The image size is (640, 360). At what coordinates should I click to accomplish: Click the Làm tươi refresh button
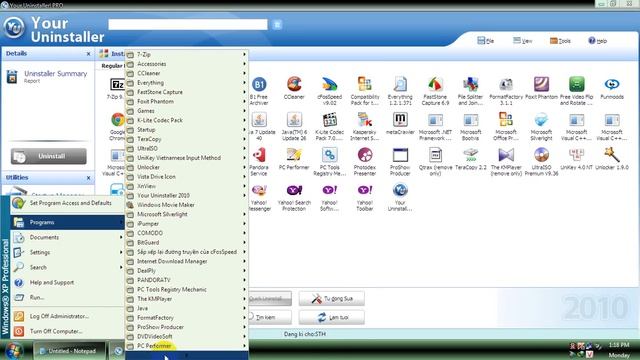331,317
